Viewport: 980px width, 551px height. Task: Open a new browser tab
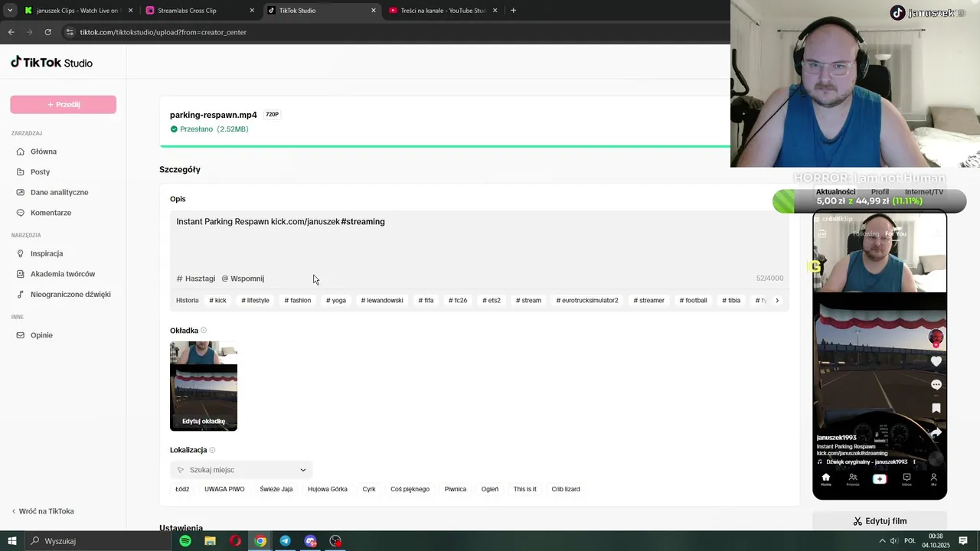513,11
